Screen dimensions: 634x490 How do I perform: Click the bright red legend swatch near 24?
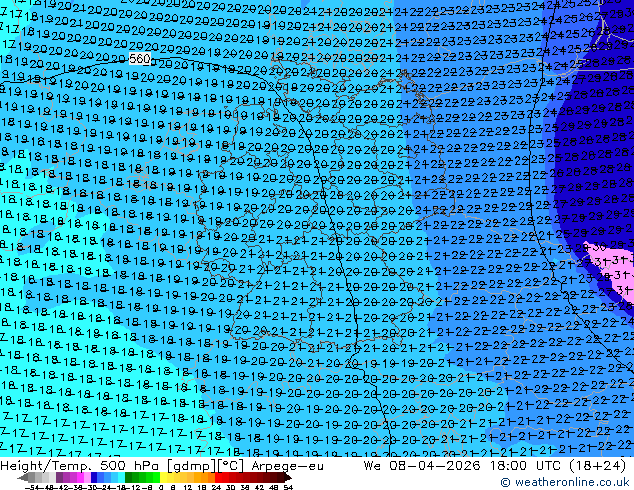[x=218, y=478]
